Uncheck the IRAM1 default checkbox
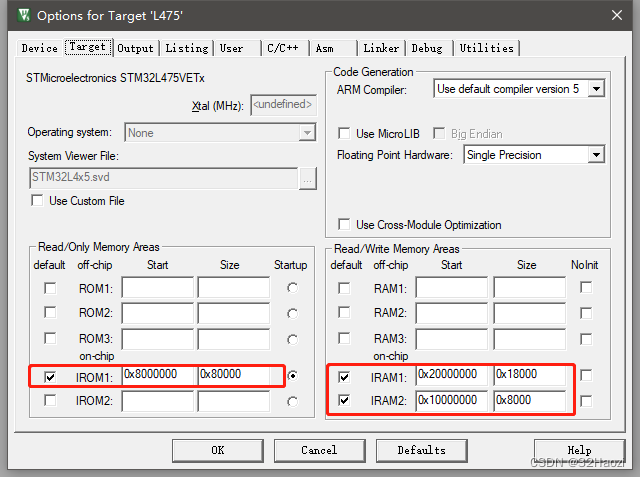 [x=344, y=377]
